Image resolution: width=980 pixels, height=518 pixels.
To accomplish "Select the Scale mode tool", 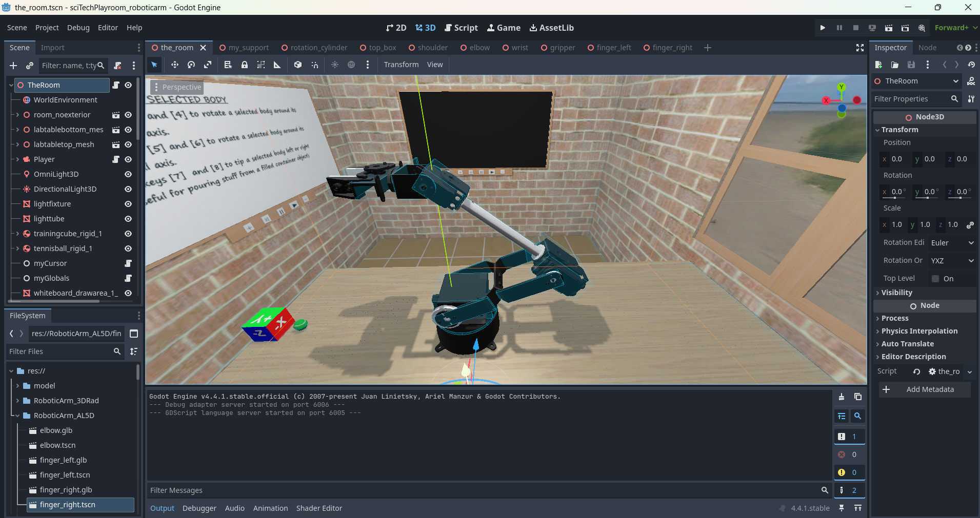I will pyautogui.click(x=208, y=65).
